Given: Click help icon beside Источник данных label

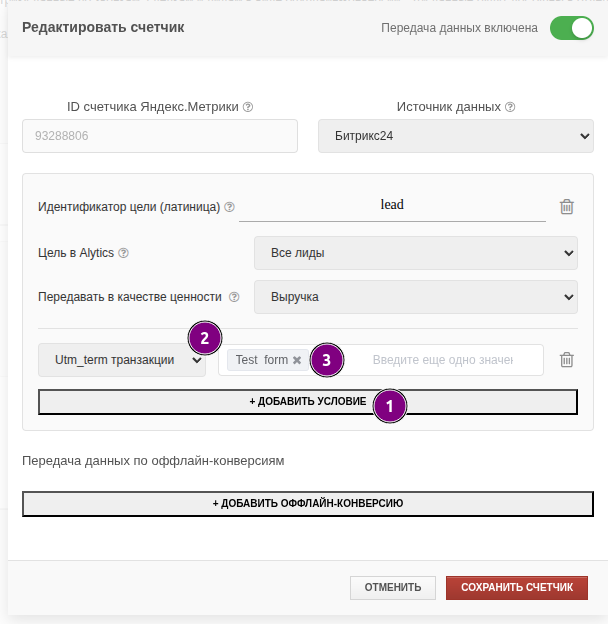Looking at the screenshot, I should pos(510,107).
